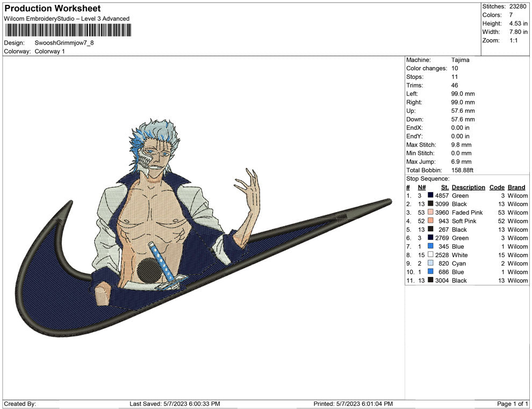Click the Total Bobbin value 158.88ft
The height and width of the screenshot is (409, 532).
462,170
